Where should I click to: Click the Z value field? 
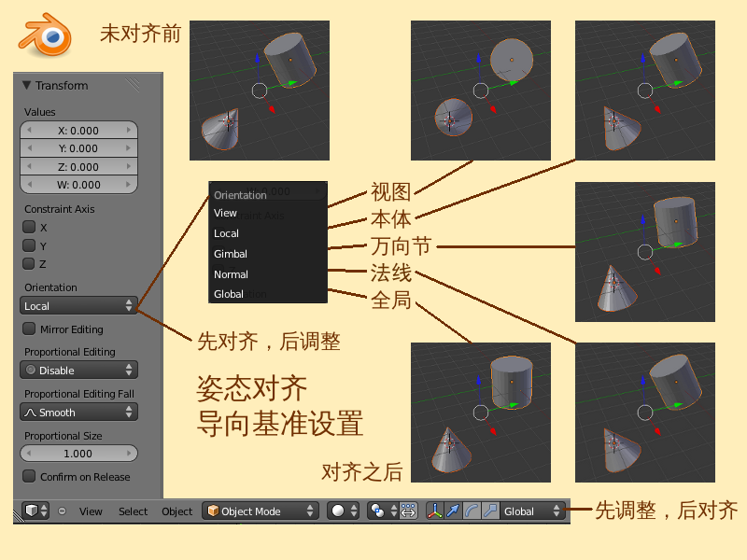pos(78,167)
